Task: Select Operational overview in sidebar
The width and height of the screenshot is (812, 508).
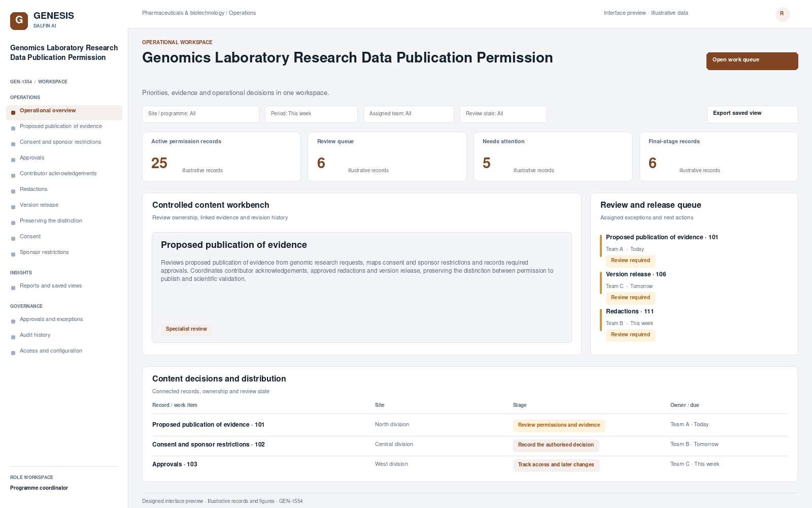Action: [64, 112]
